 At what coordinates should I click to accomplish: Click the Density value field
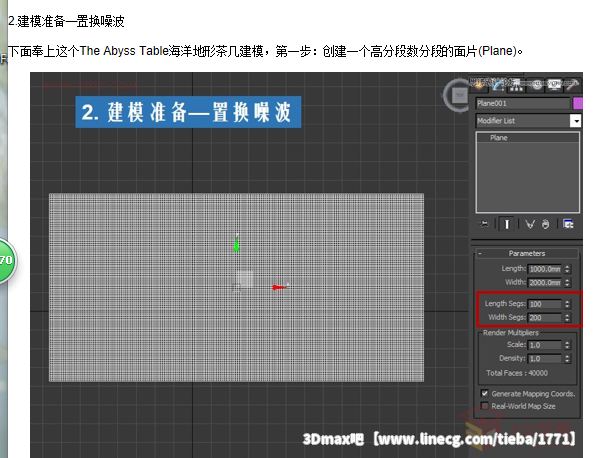pos(545,358)
